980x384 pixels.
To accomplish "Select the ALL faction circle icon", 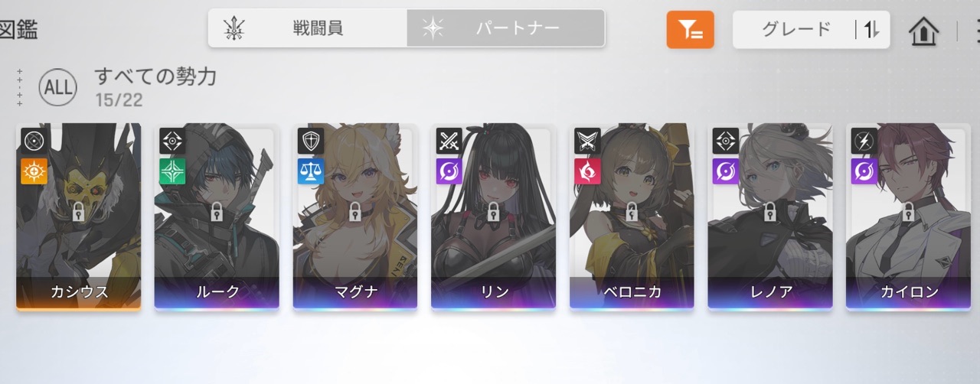I will tap(57, 88).
